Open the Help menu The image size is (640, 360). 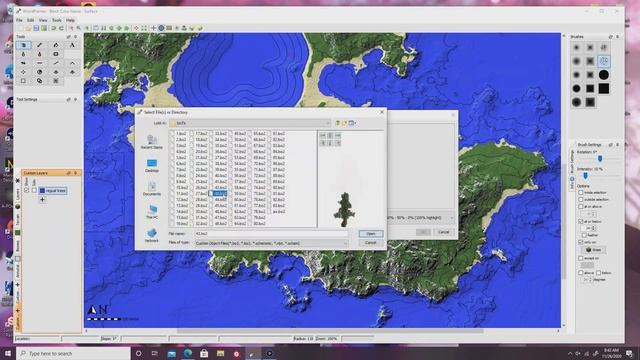[70, 20]
